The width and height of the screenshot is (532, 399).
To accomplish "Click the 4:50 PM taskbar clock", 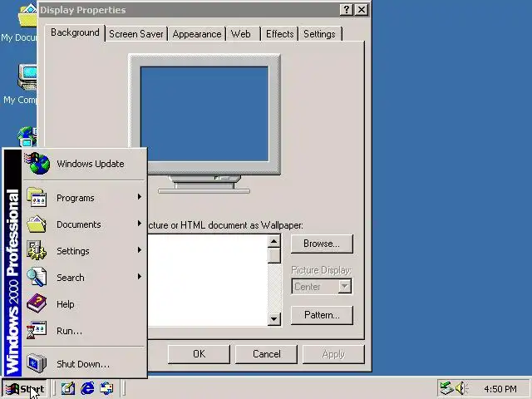I will [x=500, y=389].
